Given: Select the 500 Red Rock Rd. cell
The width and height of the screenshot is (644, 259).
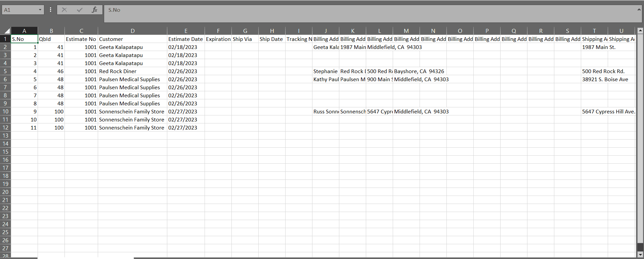Looking at the screenshot, I should tap(594, 71).
